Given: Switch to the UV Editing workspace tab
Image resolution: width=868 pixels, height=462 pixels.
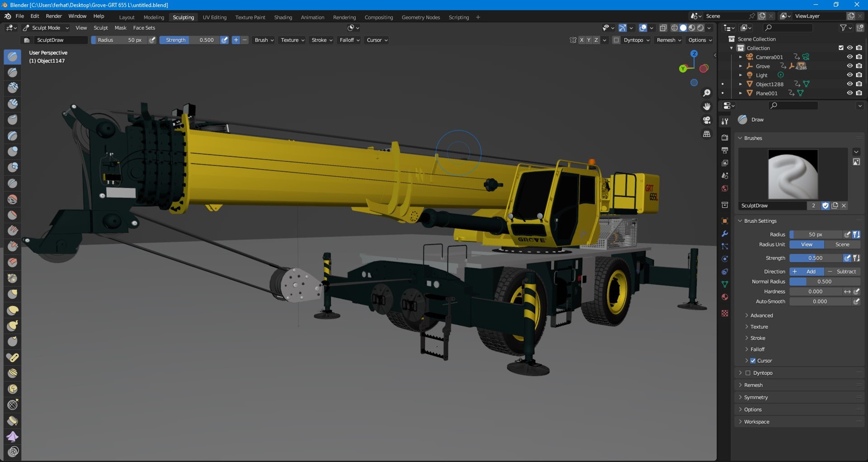Looking at the screenshot, I should pyautogui.click(x=215, y=17).
